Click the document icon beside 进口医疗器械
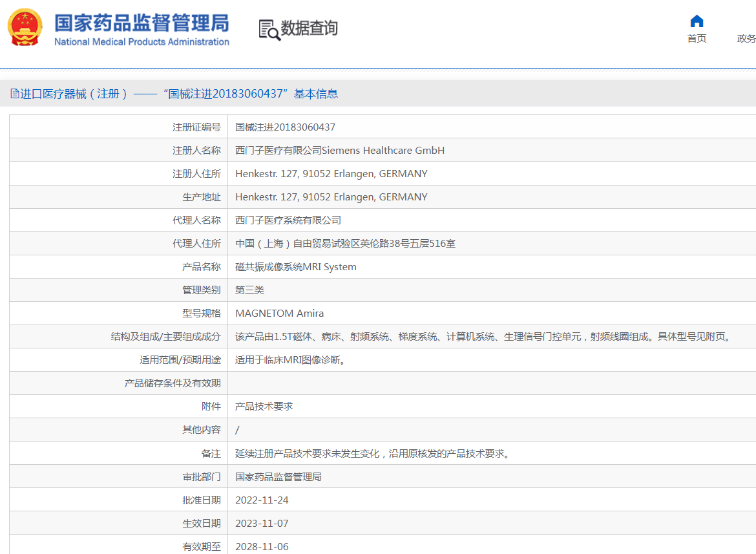The width and height of the screenshot is (756, 554). coord(15,94)
